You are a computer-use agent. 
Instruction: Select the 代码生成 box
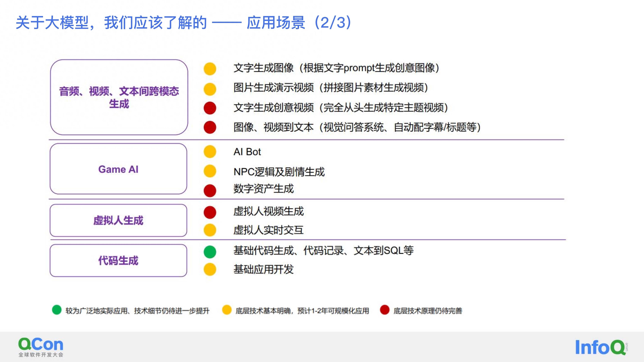coord(118,261)
